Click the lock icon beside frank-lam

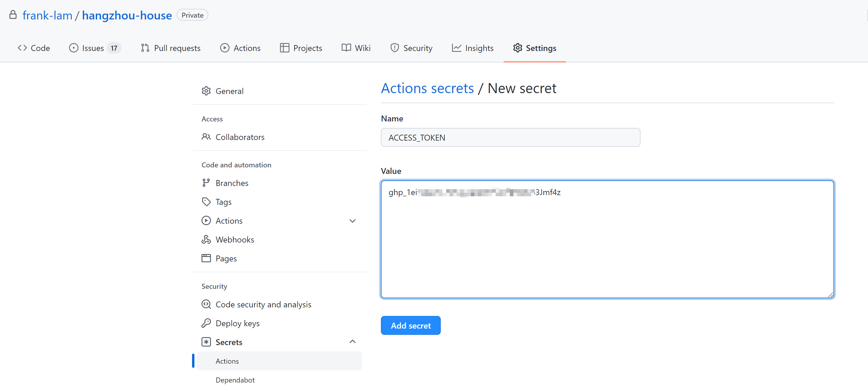13,15
